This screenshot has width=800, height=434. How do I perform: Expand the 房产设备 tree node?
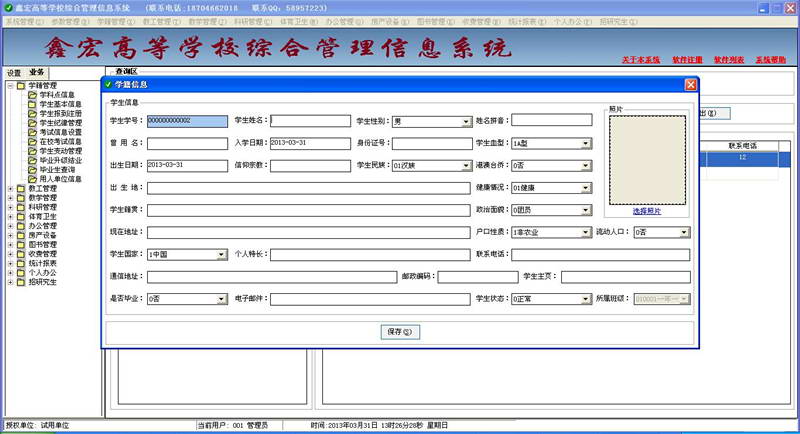point(10,235)
